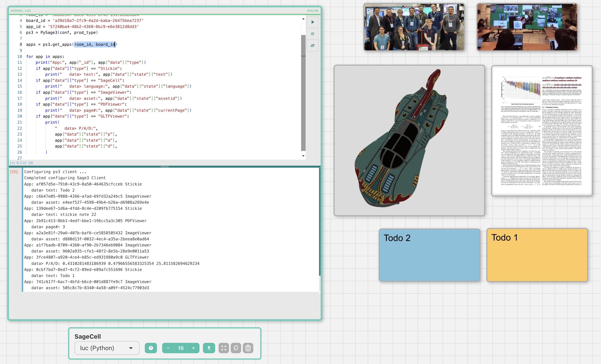Delete the SageCell with trash icon

pyautogui.click(x=248, y=348)
